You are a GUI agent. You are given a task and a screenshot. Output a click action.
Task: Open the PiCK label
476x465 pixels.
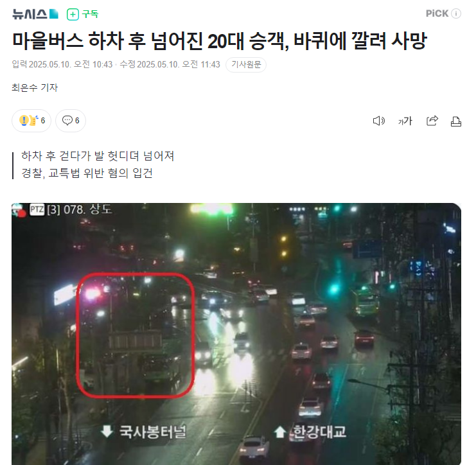click(437, 13)
